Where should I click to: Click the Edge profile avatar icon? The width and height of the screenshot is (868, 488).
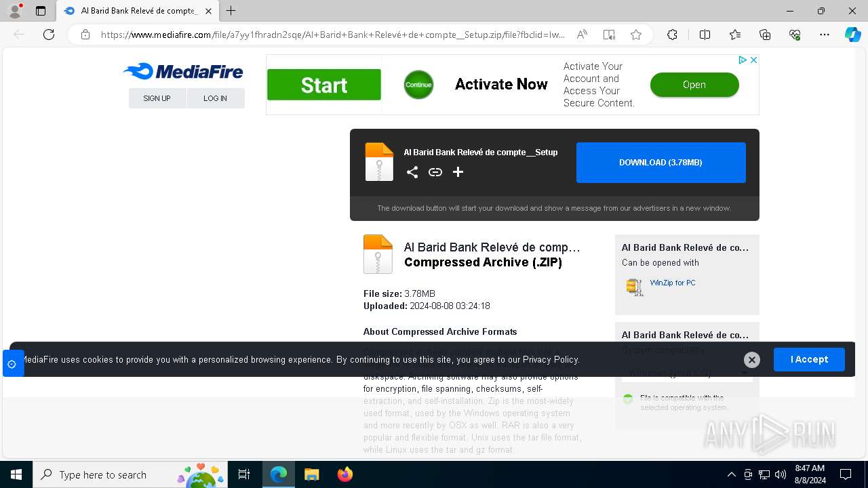pos(15,11)
